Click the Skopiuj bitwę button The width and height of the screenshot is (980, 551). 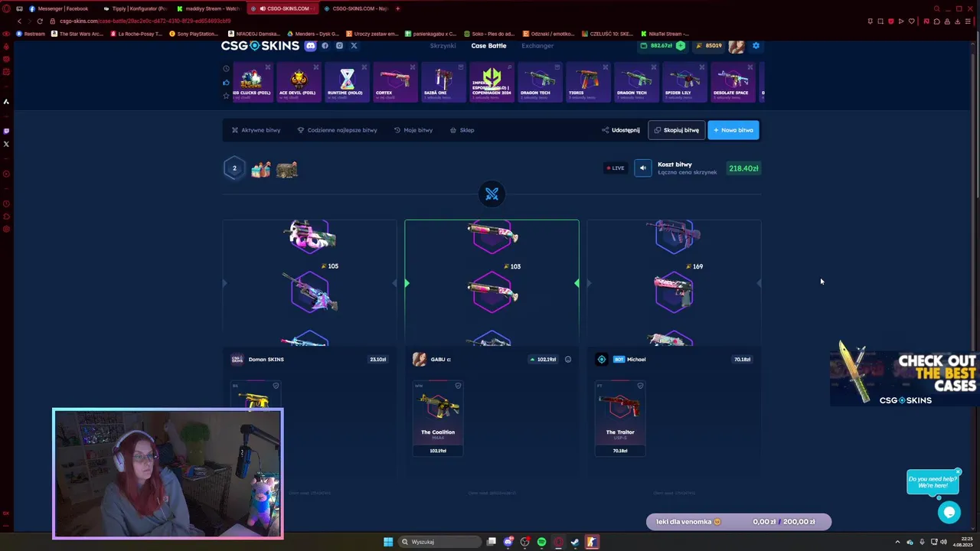[676, 130]
